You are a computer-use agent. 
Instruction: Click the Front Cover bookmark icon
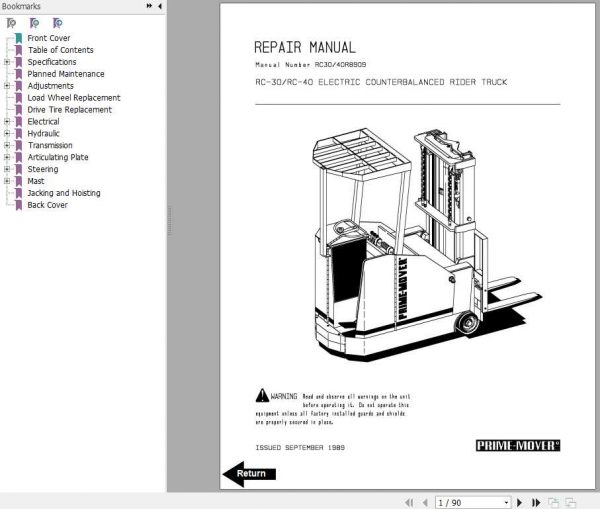tap(18, 38)
